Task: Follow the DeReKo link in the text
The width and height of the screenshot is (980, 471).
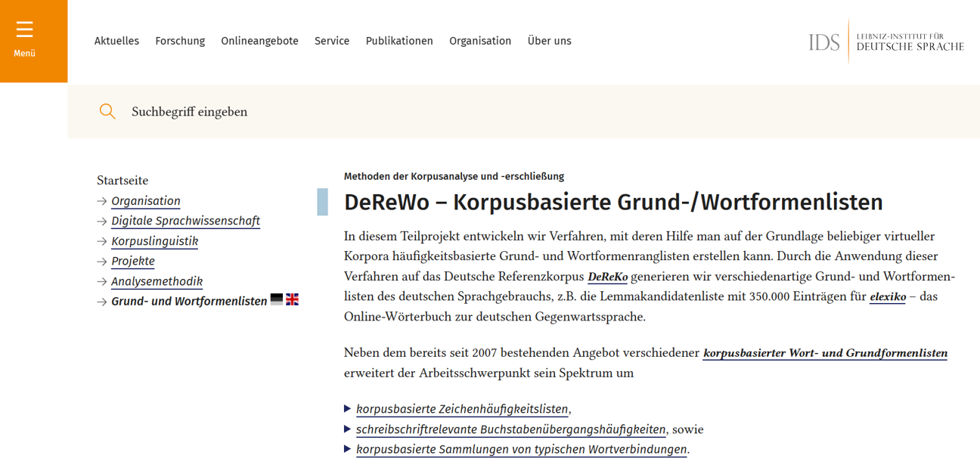Action: [x=607, y=277]
